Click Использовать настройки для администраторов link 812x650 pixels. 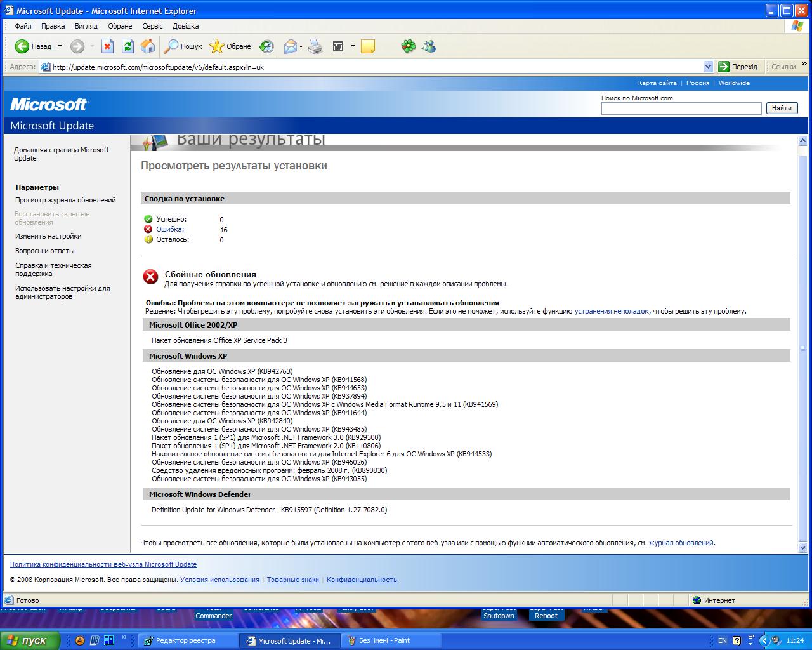[x=63, y=293]
